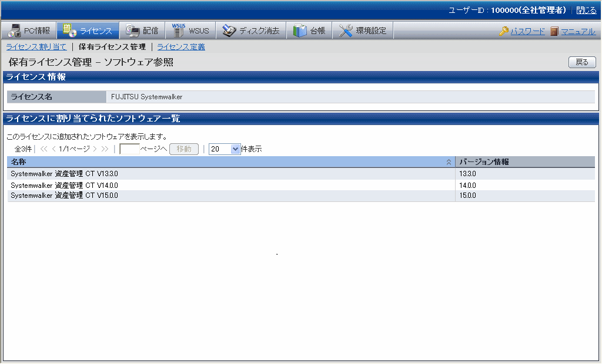Click the manual book icon beside マニュアル
Screen dimensions: 602x364
click(x=554, y=31)
